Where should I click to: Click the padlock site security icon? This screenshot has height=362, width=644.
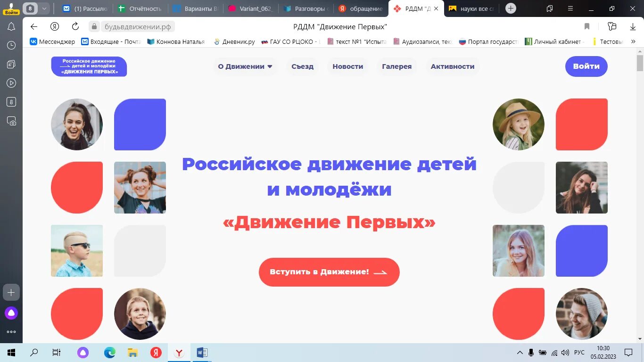click(94, 26)
